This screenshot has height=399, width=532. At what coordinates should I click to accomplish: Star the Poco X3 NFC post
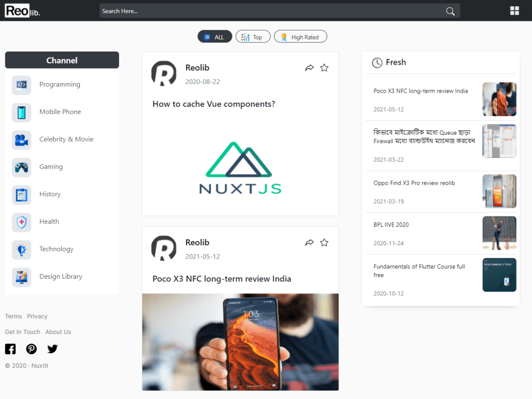pyautogui.click(x=325, y=243)
